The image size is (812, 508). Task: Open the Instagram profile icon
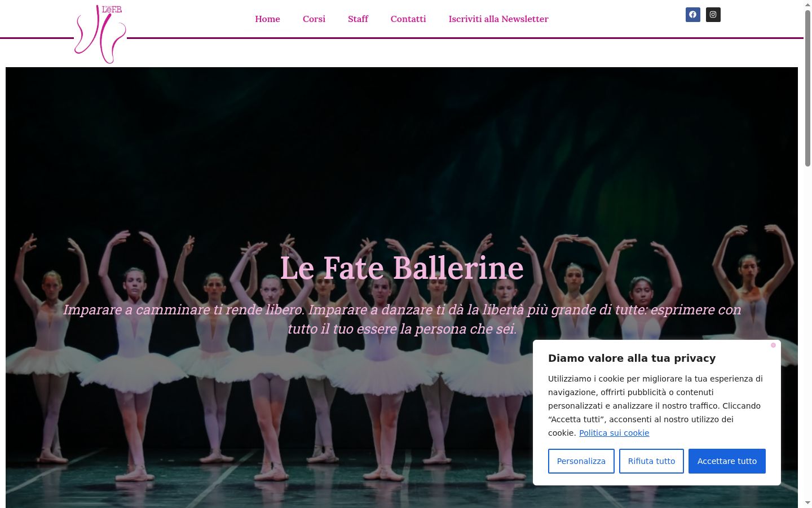tap(713, 15)
